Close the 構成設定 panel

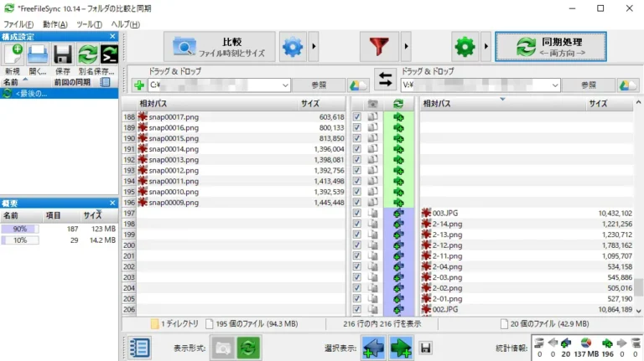112,37
